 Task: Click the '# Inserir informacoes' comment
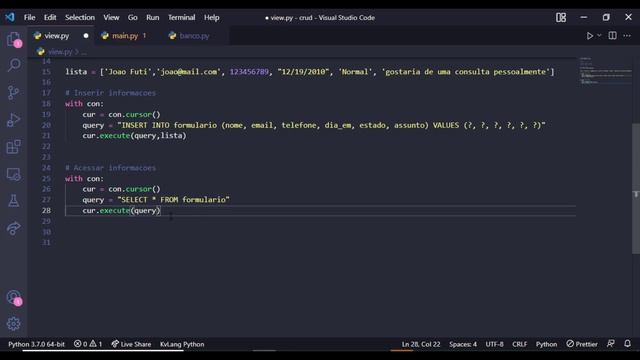click(110, 93)
